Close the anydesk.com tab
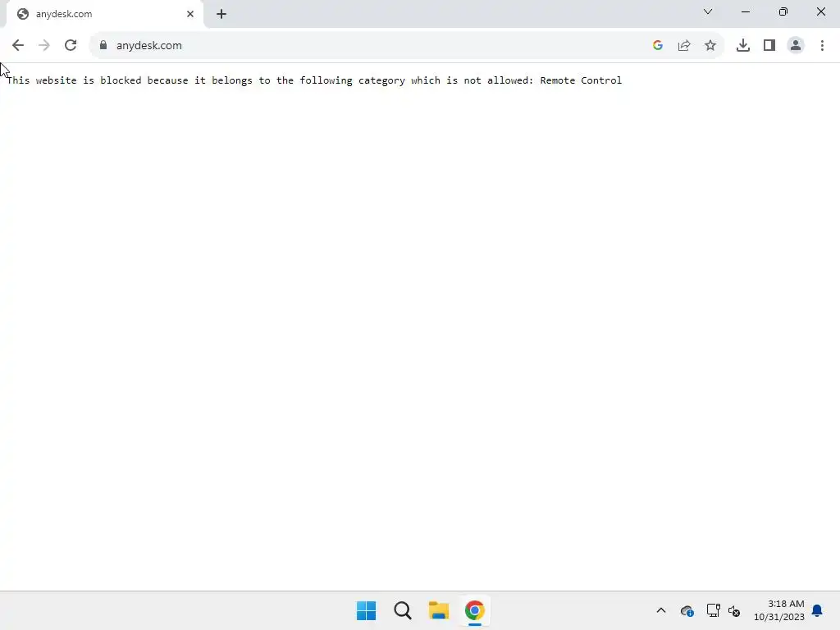This screenshot has height=630, width=840. pos(190,14)
